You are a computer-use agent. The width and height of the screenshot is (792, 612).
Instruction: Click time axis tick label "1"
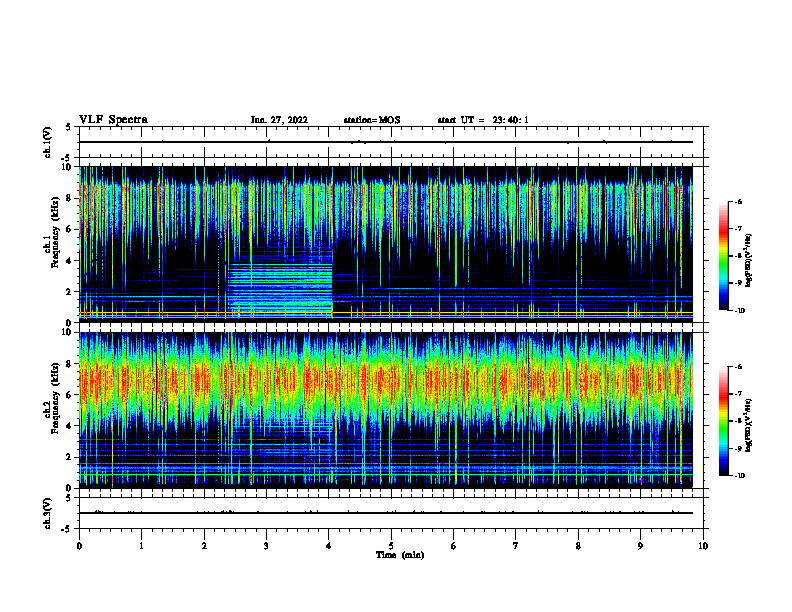coord(142,546)
